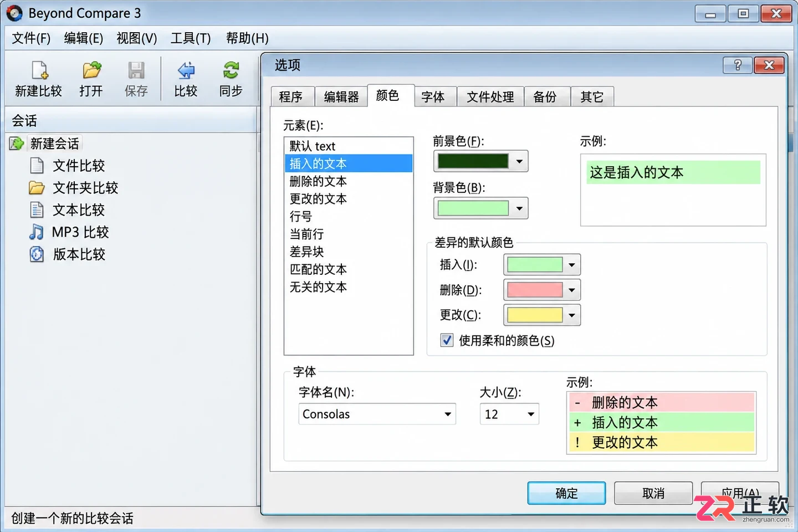Select the 版本比较 icon

click(x=37, y=254)
